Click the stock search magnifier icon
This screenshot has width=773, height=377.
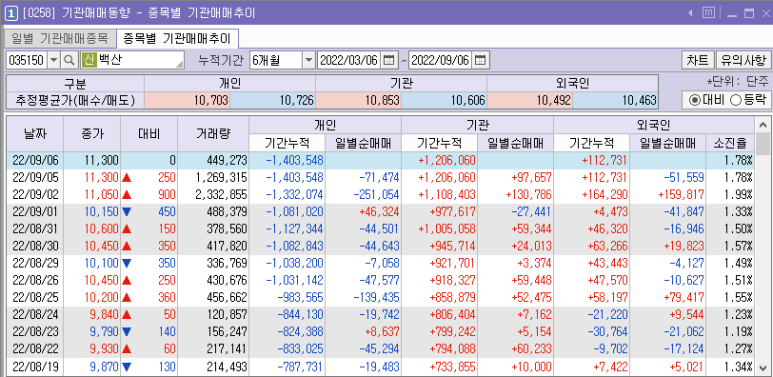pos(70,61)
